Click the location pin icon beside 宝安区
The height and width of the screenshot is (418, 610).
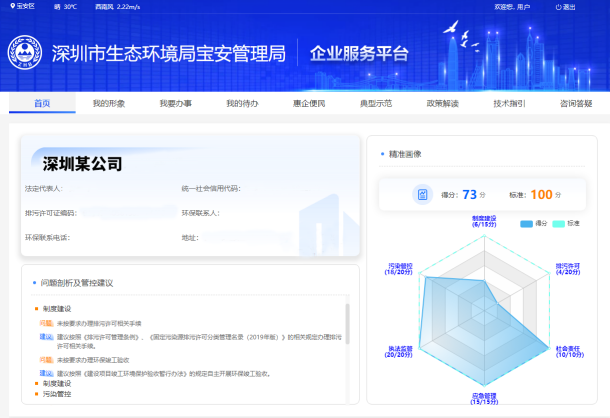[x=11, y=7]
